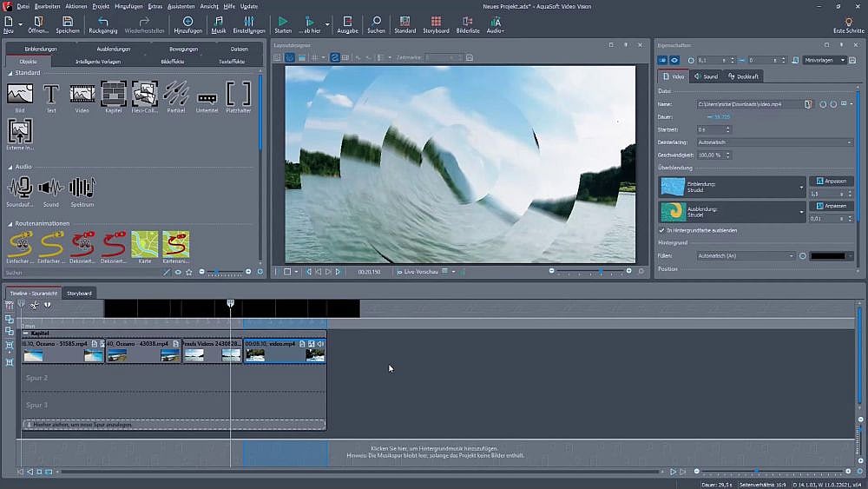Click the Text object icon
Screen dimensions: 868x489
[x=51, y=94]
